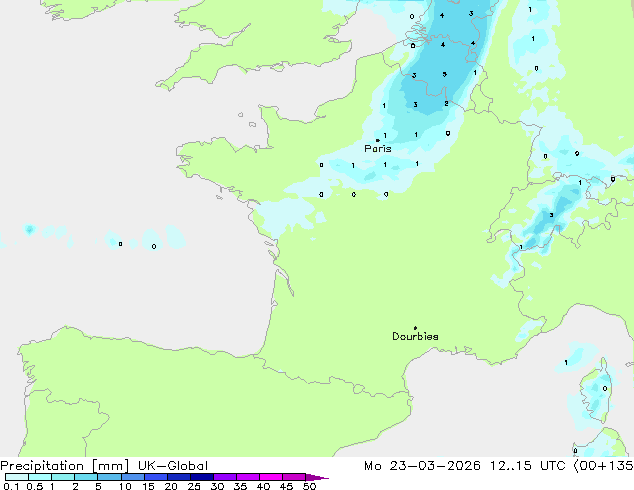Screen dimensions: 634x490
Task: Click the 30 to 35 mm purple swatch
Action: (224, 477)
